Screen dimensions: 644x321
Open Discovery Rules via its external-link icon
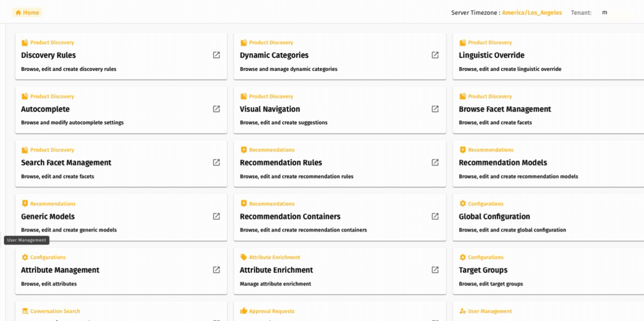(216, 55)
